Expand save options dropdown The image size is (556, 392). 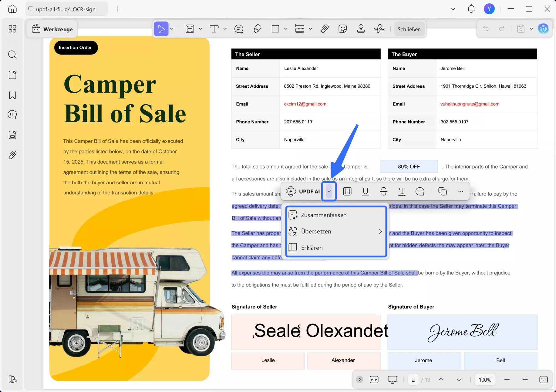(x=531, y=29)
